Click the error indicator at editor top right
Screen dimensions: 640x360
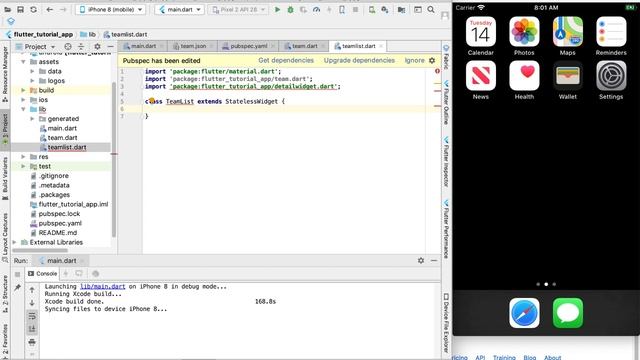click(x=437, y=71)
